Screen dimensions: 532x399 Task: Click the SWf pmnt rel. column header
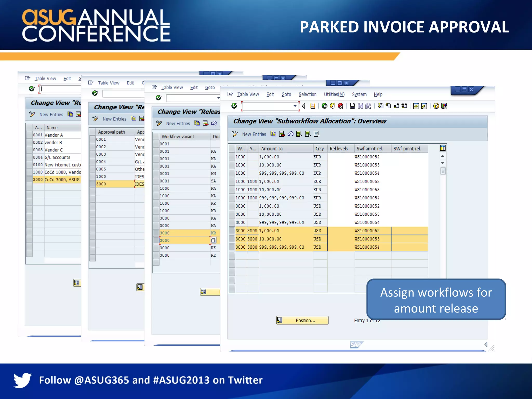(409, 149)
